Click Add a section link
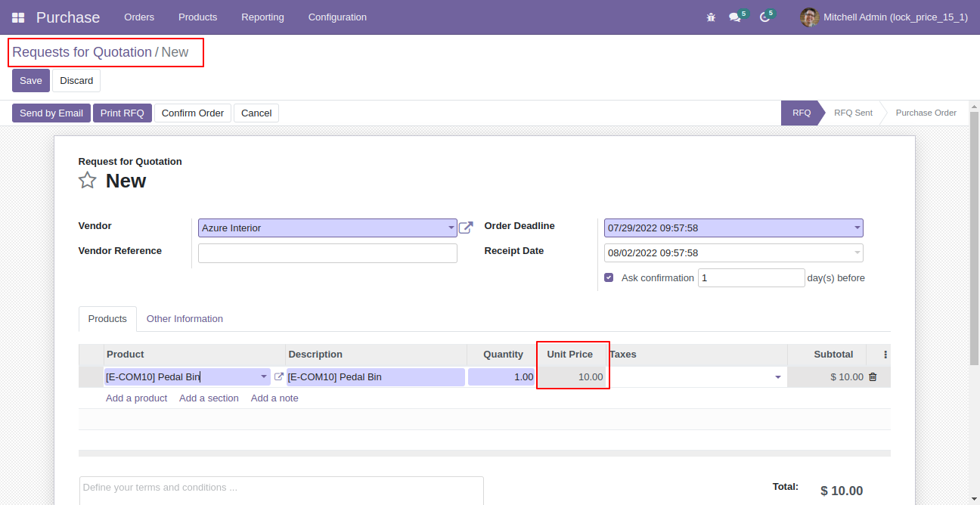 [x=209, y=398]
